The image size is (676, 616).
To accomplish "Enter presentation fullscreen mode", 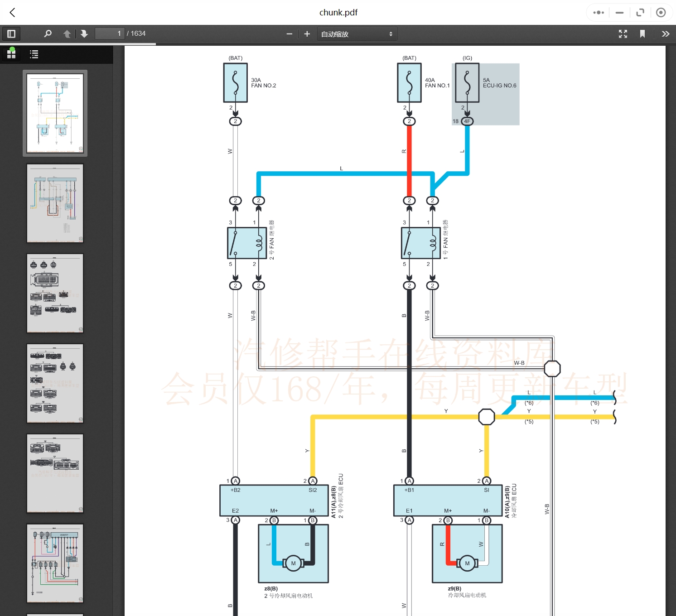I will point(623,34).
